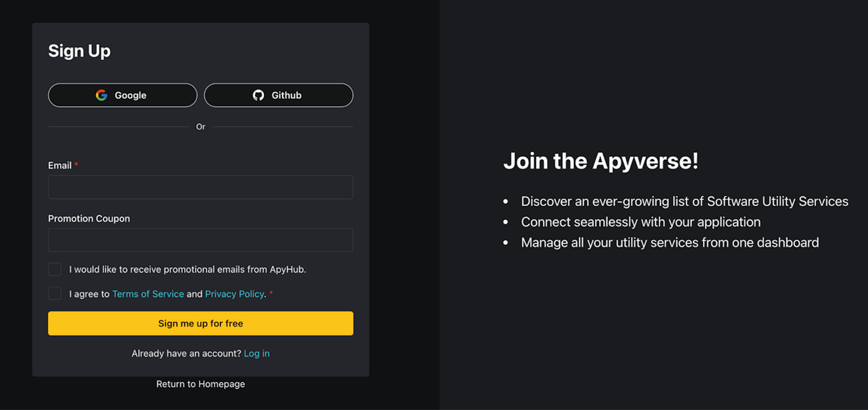The width and height of the screenshot is (868, 410).
Task: Click 'Already have an account?' text
Action: click(x=186, y=353)
